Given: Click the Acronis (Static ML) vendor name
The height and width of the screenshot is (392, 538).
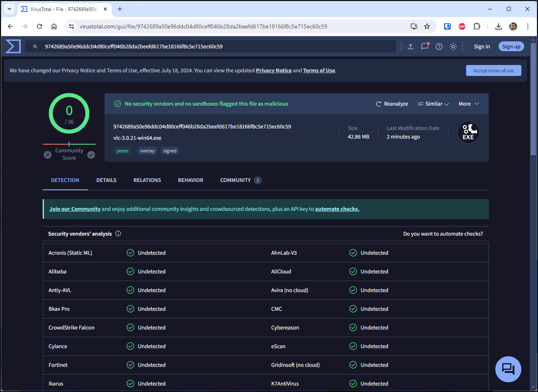Looking at the screenshot, I should tap(70, 253).
